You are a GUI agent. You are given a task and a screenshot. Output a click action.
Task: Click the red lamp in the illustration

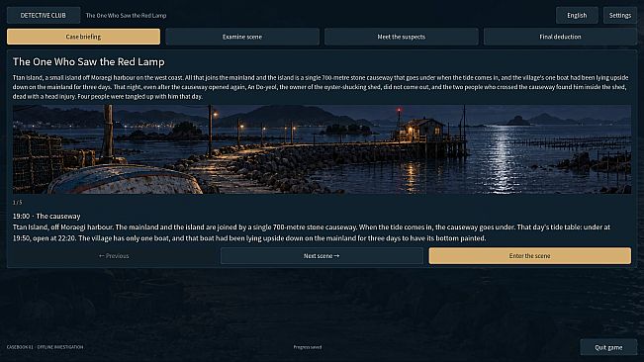click(x=399, y=111)
